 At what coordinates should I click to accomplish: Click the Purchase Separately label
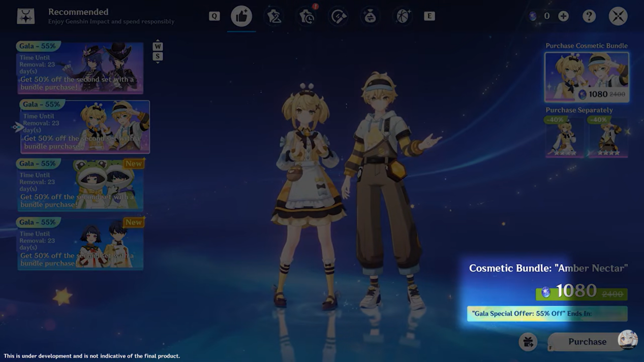coord(579,110)
